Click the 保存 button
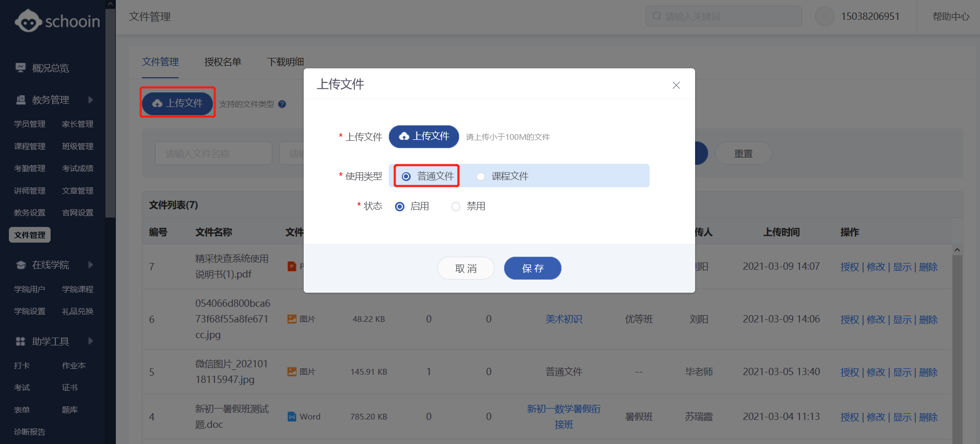Screen dimensions: 980x444 pyautogui.click(x=533, y=268)
